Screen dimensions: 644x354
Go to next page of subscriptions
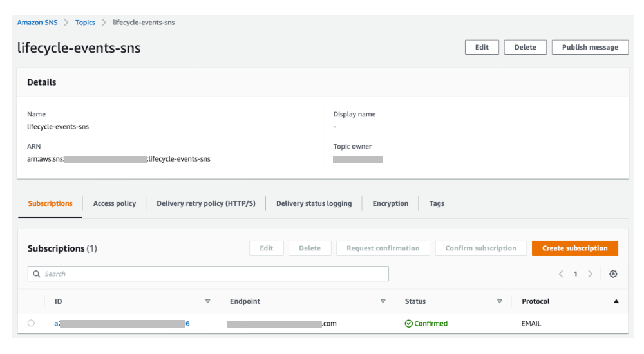pyautogui.click(x=590, y=274)
